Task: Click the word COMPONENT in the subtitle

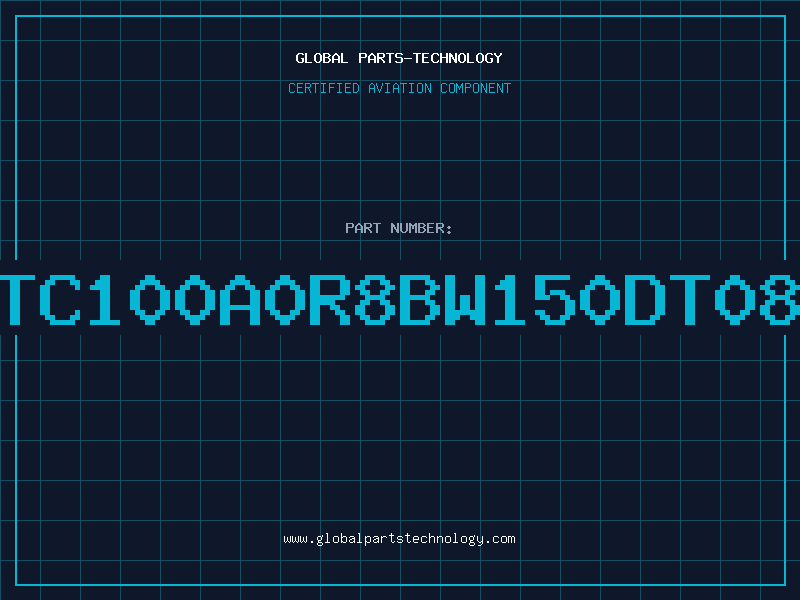Action: tap(476, 88)
